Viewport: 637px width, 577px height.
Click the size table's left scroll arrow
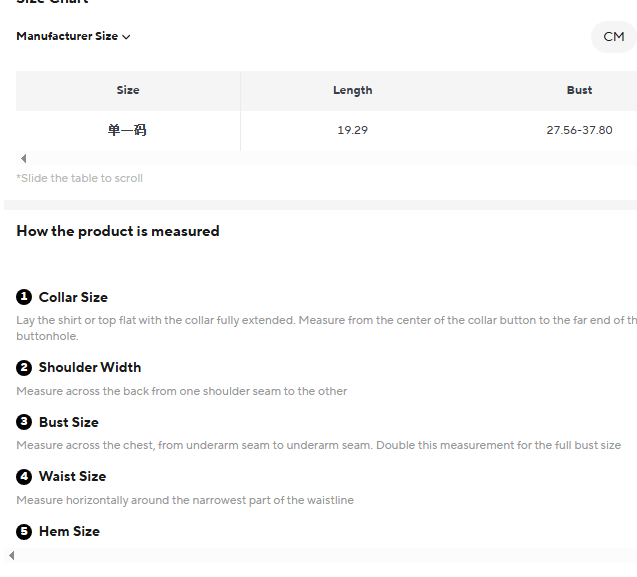(x=24, y=158)
